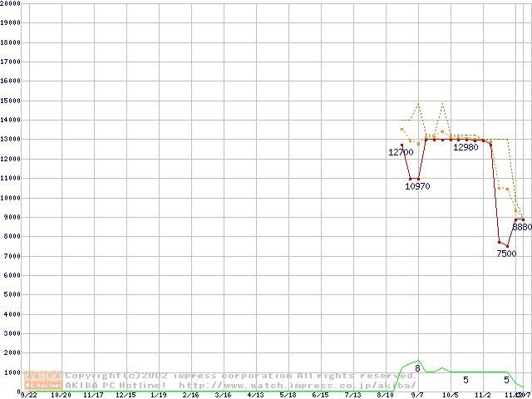Select the 12700 price data label

(401, 152)
